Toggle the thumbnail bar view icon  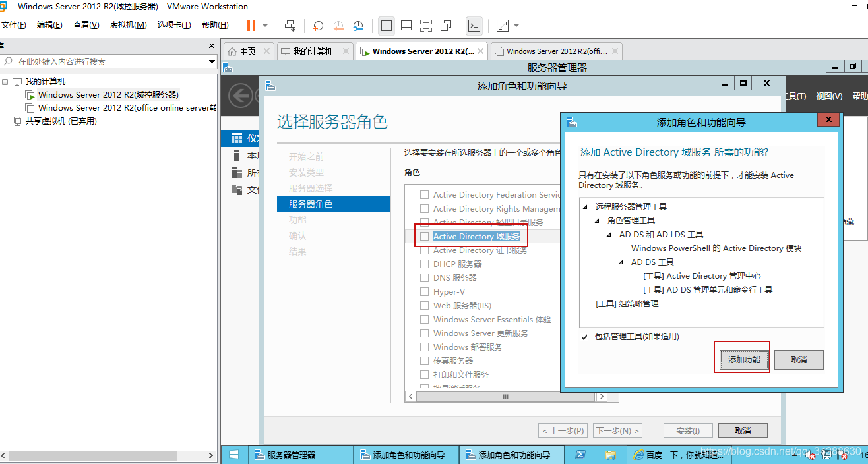[x=406, y=26]
